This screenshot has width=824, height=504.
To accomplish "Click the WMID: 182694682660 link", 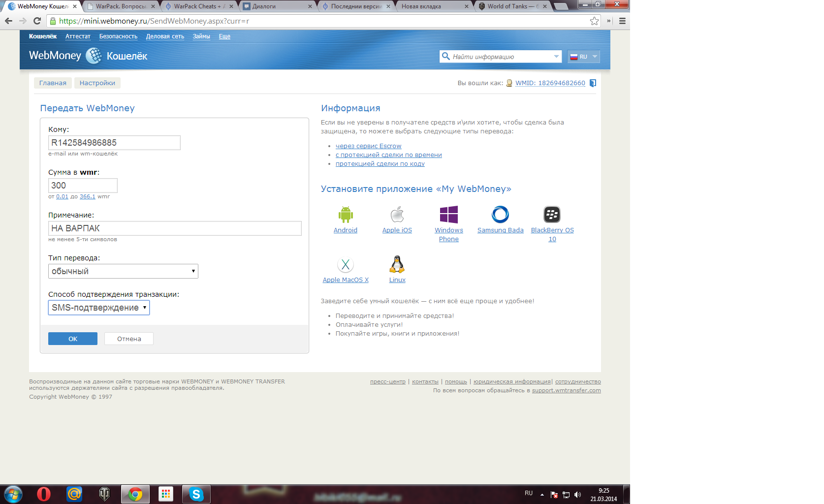I will click(x=550, y=83).
